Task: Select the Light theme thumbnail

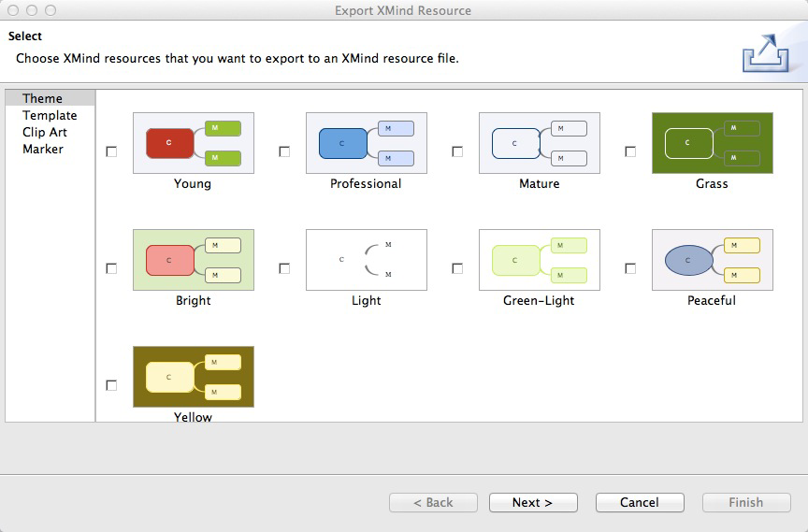Action: click(x=367, y=260)
